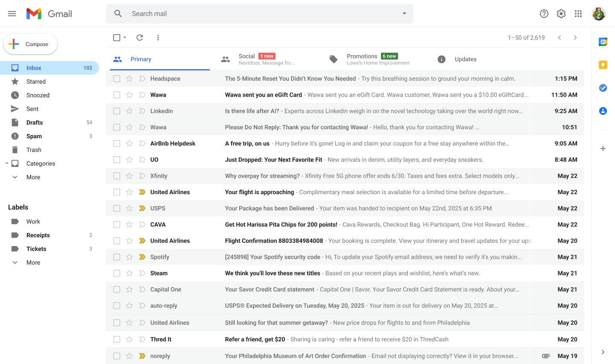Open Contacts side panel icon
This screenshot has width=615, height=364.
click(603, 111)
